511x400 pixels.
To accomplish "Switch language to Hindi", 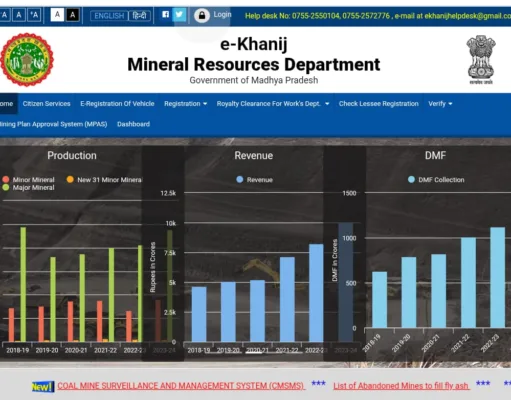I will [x=139, y=16].
